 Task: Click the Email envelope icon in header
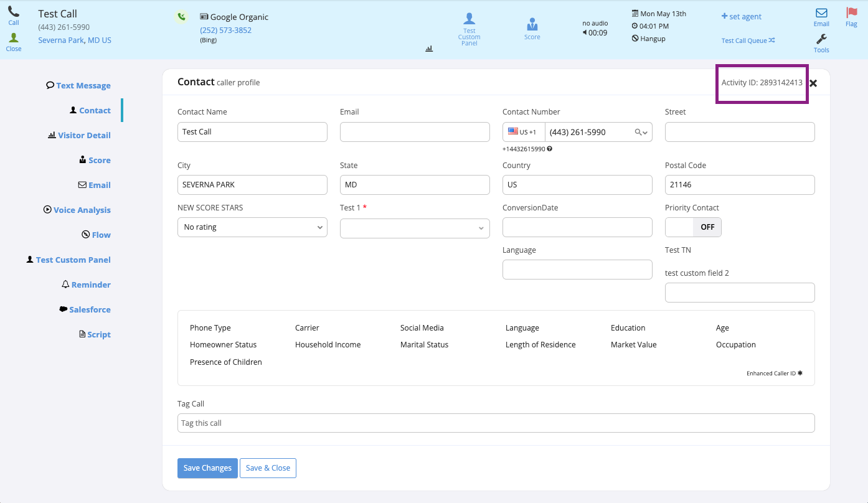821,12
